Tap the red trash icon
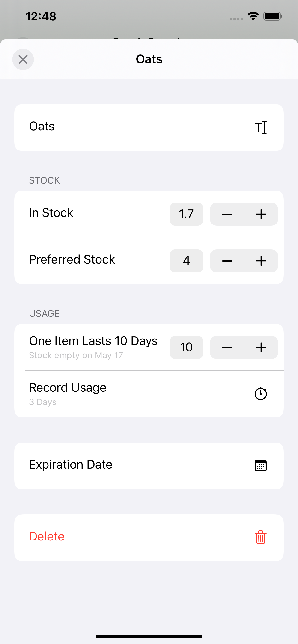This screenshot has height=644, width=298. point(261,537)
